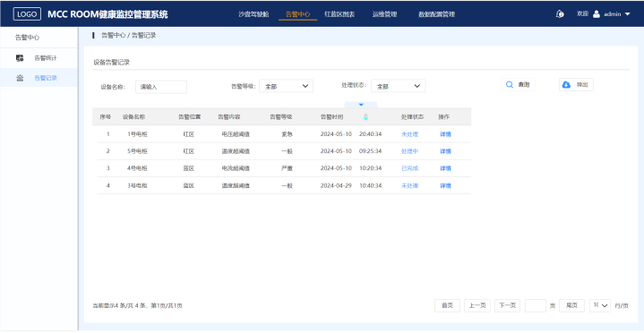Sort by 告警时间 using the sort arrows
This screenshot has height=333, width=644.
point(365,117)
